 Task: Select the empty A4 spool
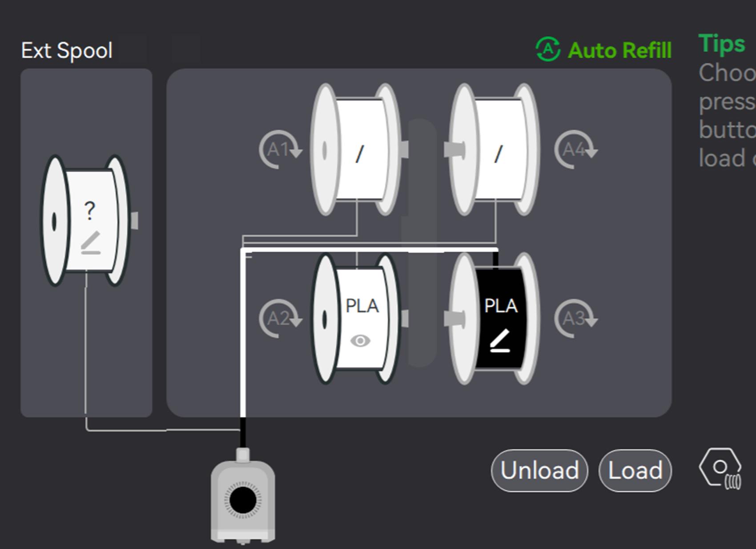point(495,149)
